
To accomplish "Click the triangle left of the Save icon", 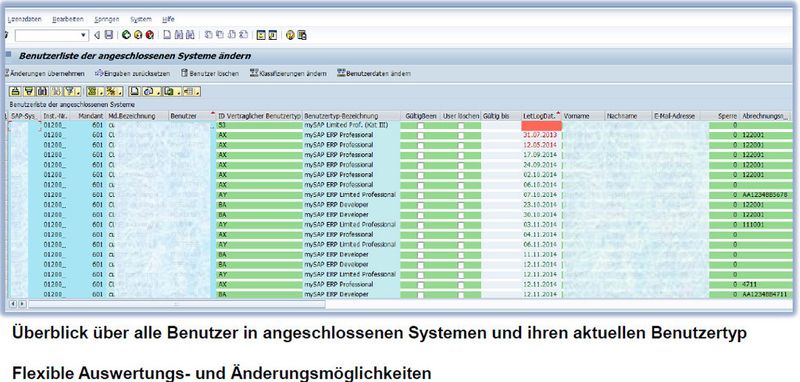I will click(97, 35).
